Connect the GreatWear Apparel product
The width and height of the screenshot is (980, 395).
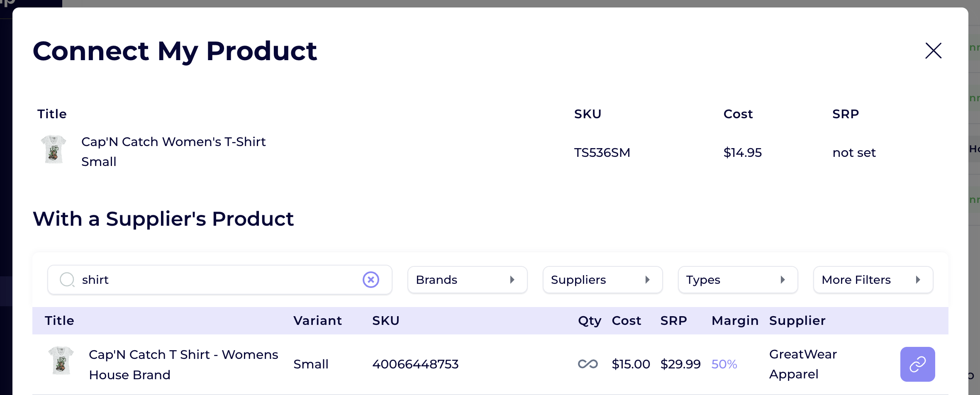tap(917, 364)
